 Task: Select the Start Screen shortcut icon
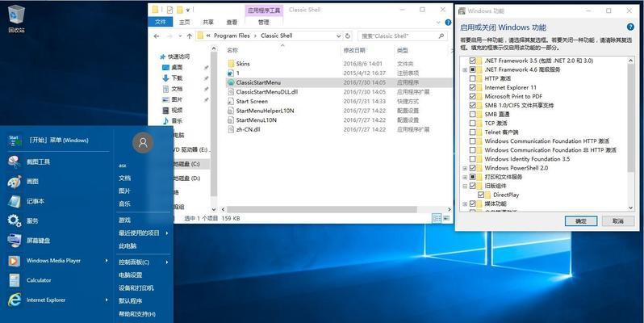pos(231,101)
